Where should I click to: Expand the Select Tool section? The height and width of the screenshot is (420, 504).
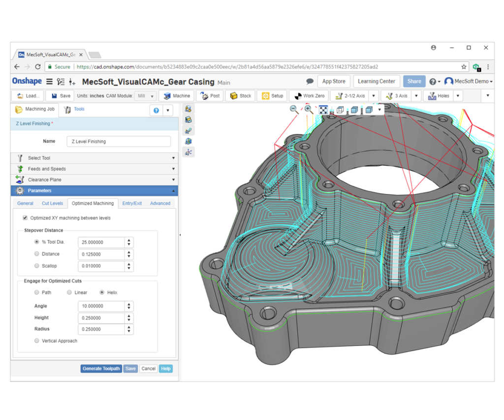point(94,158)
